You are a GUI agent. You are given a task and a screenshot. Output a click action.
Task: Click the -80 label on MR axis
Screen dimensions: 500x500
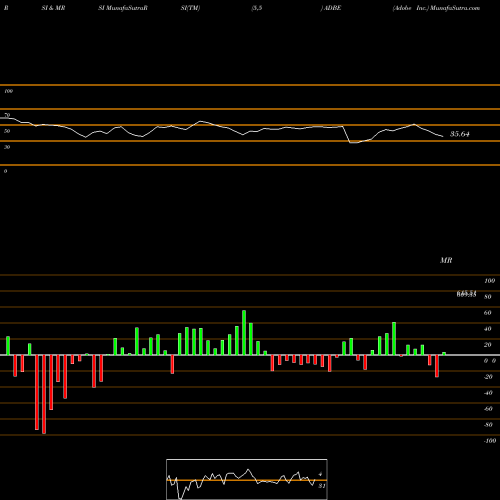(488, 425)
